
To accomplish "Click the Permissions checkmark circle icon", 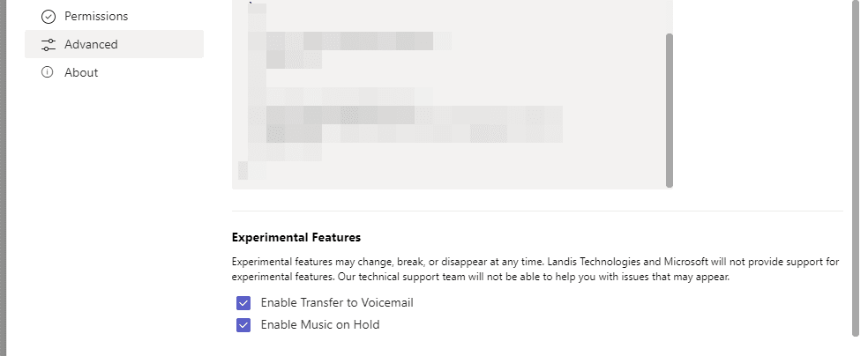I will point(49,17).
